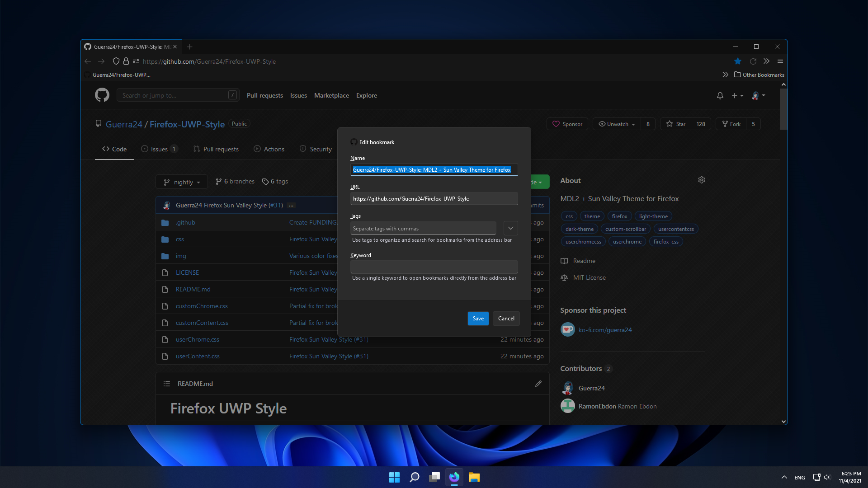Open Issues in GitHub header
The width and height of the screenshot is (868, 488).
point(298,95)
